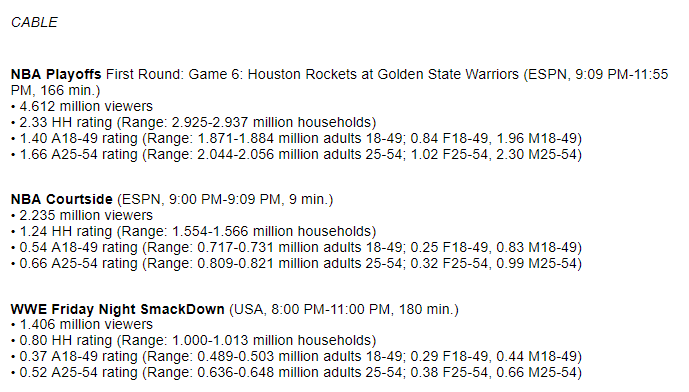Click the NBA Playoffs bold title

point(56,74)
